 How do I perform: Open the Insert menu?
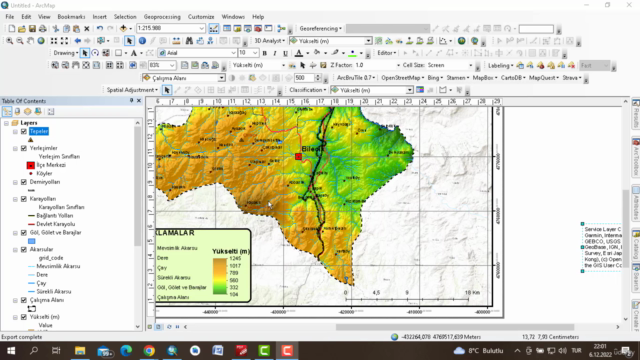(x=100, y=17)
